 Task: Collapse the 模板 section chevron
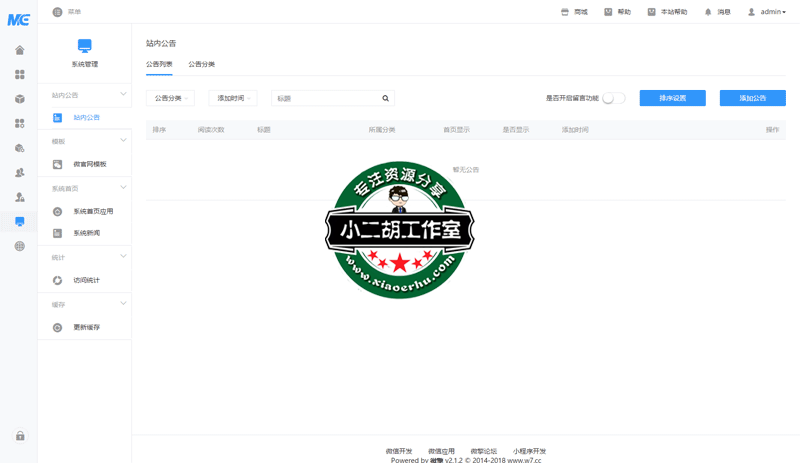coord(123,140)
